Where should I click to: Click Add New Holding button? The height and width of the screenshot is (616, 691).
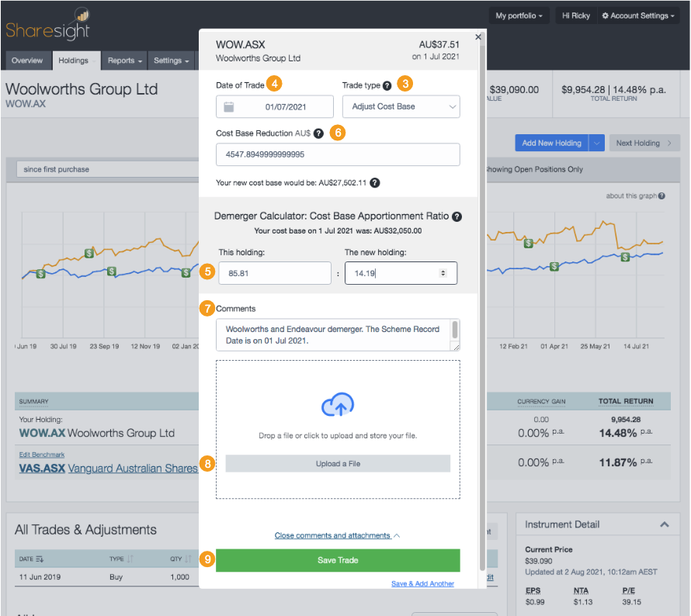[x=551, y=143]
